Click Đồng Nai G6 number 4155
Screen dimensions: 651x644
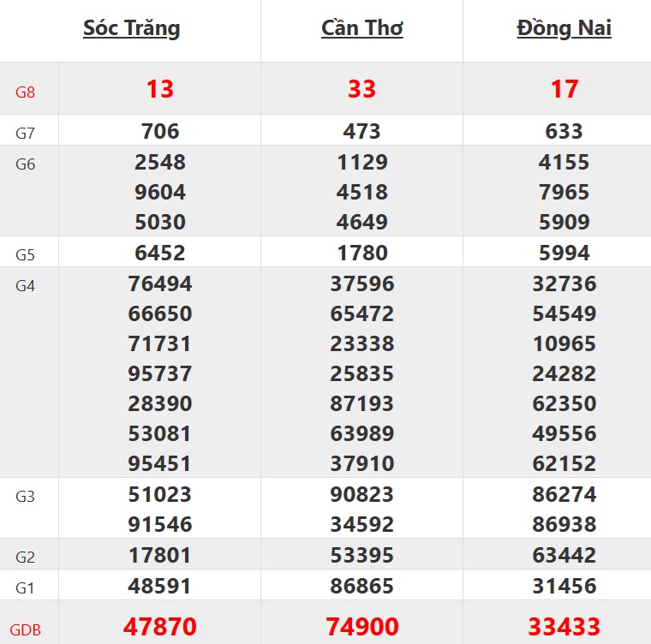tap(564, 163)
